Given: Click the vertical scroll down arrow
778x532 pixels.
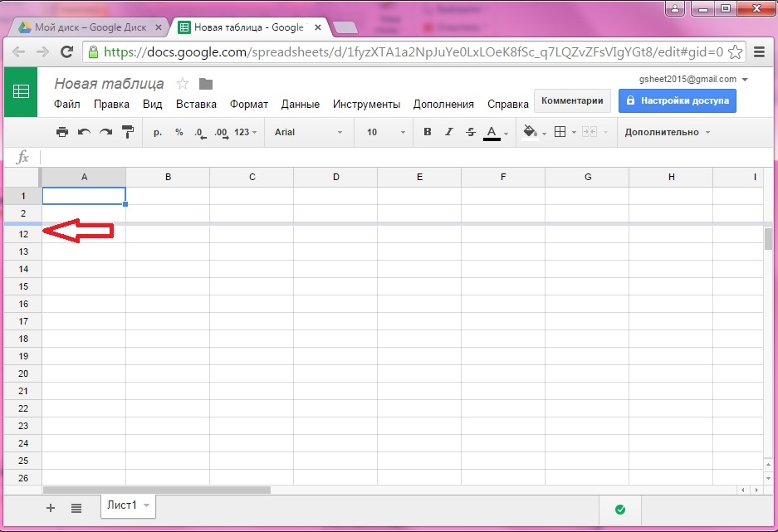Looking at the screenshot, I should click(x=769, y=478).
